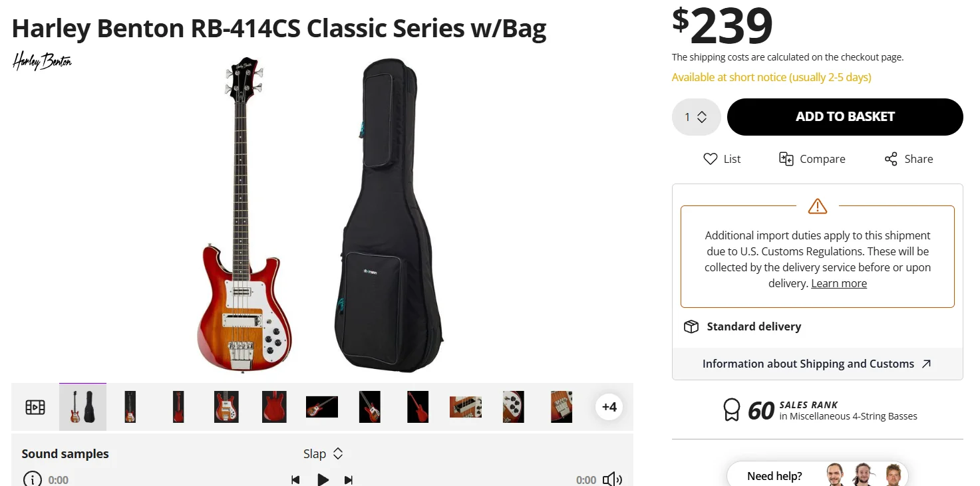980x486 pixels.
Task: Open the quantity selector dropdown
Action: (x=696, y=117)
